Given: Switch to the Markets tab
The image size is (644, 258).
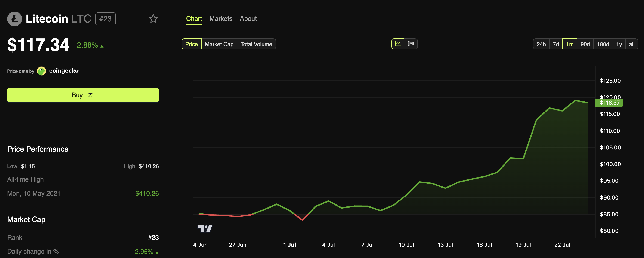Looking at the screenshot, I should point(221,18).
